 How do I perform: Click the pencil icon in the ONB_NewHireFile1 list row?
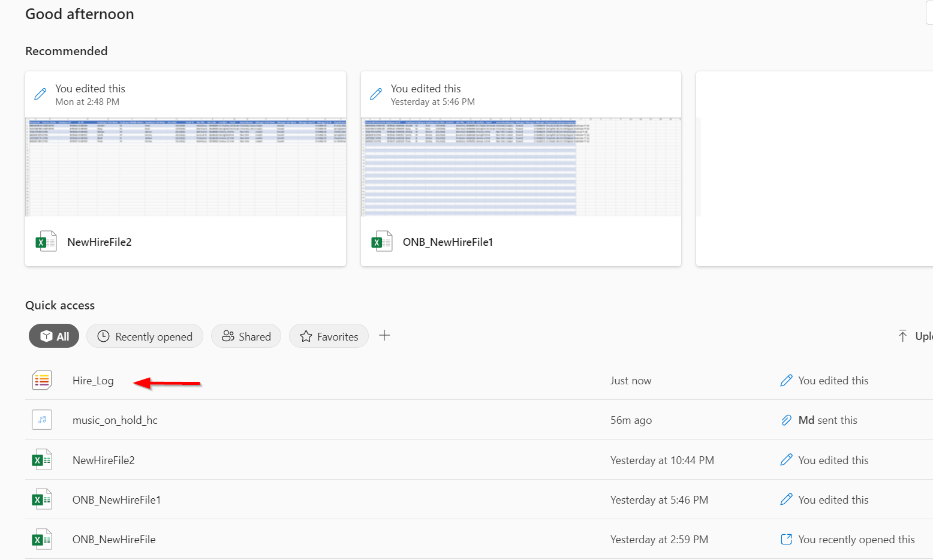click(786, 499)
